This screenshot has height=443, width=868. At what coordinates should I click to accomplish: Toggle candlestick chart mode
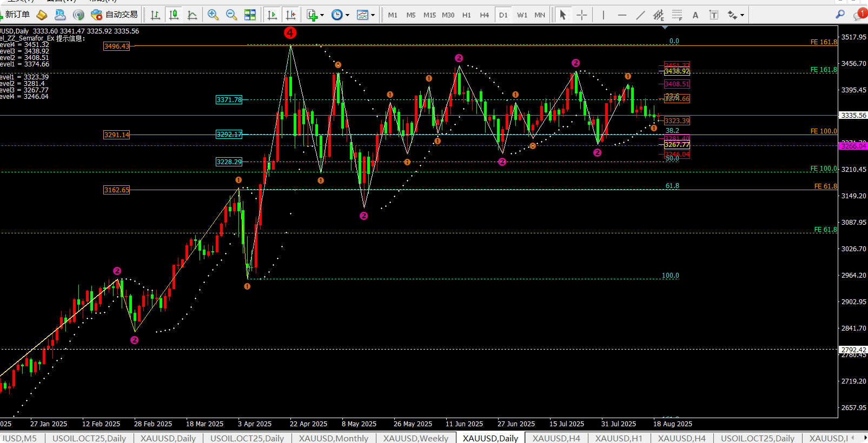(174, 15)
